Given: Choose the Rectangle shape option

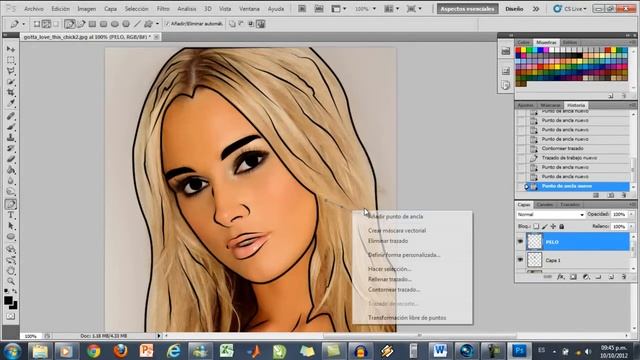Looking at the screenshot, I should 92,24.
